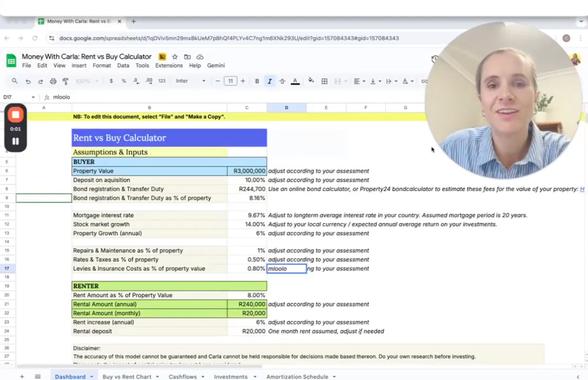Activate the paint format tool
This screenshot has height=380, width=588.
(x=65, y=81)
